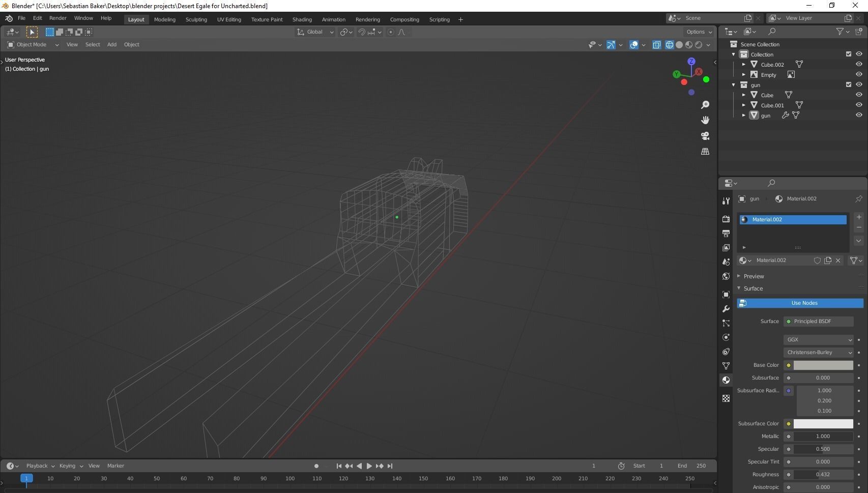Play the animation forward
The image size is (868, 493).
369,466
